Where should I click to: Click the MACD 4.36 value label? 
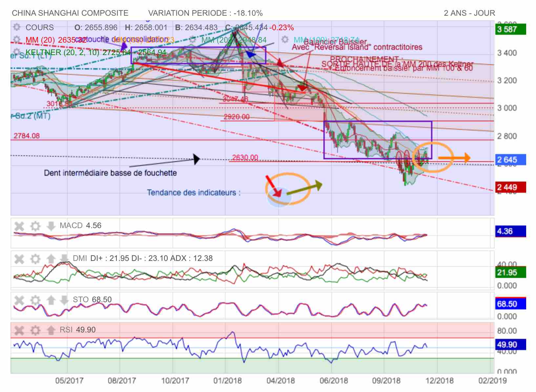point(510,231)
